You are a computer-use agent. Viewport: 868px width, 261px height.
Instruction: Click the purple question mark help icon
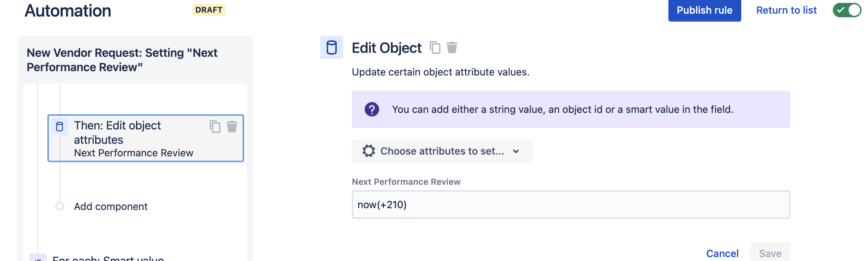(x=372, y=109)
